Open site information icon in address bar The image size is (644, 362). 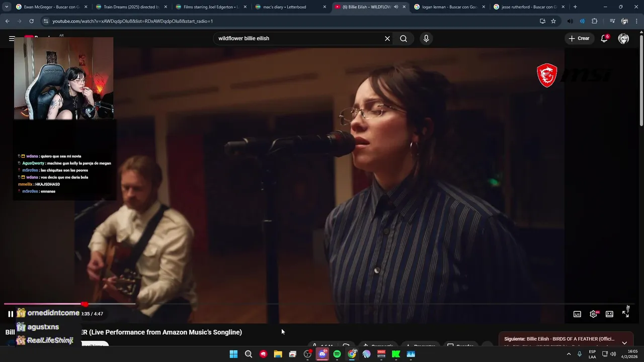pos(46,21)
